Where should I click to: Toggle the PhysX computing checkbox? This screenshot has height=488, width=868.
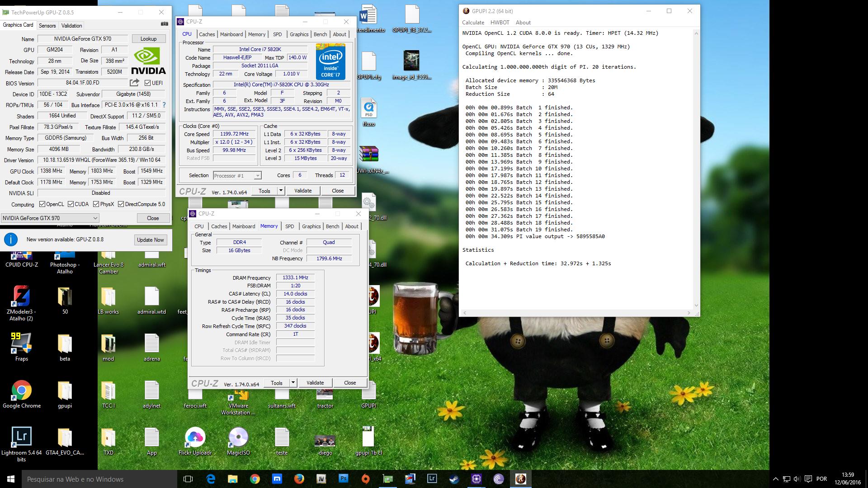(x=96, y=204)
